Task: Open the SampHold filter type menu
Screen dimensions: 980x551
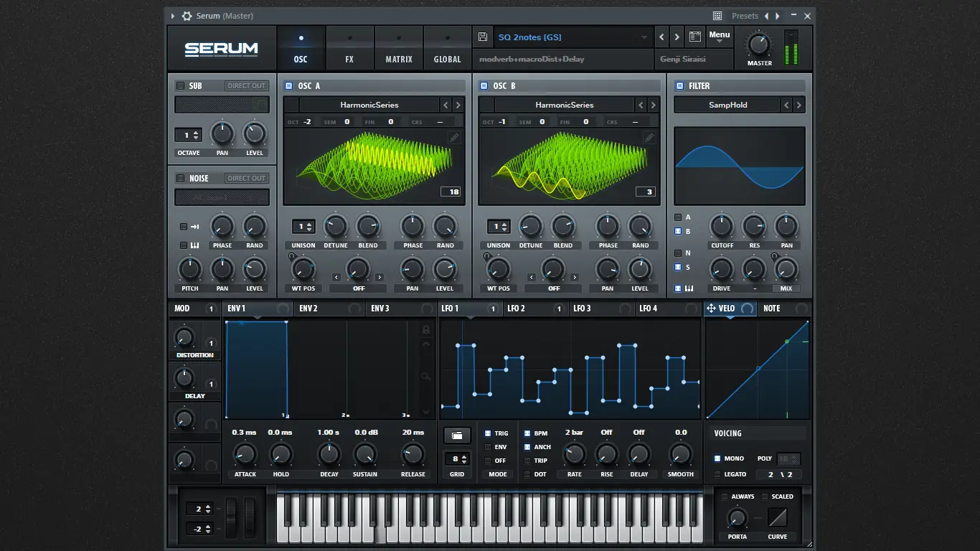Action: [727, 105]
